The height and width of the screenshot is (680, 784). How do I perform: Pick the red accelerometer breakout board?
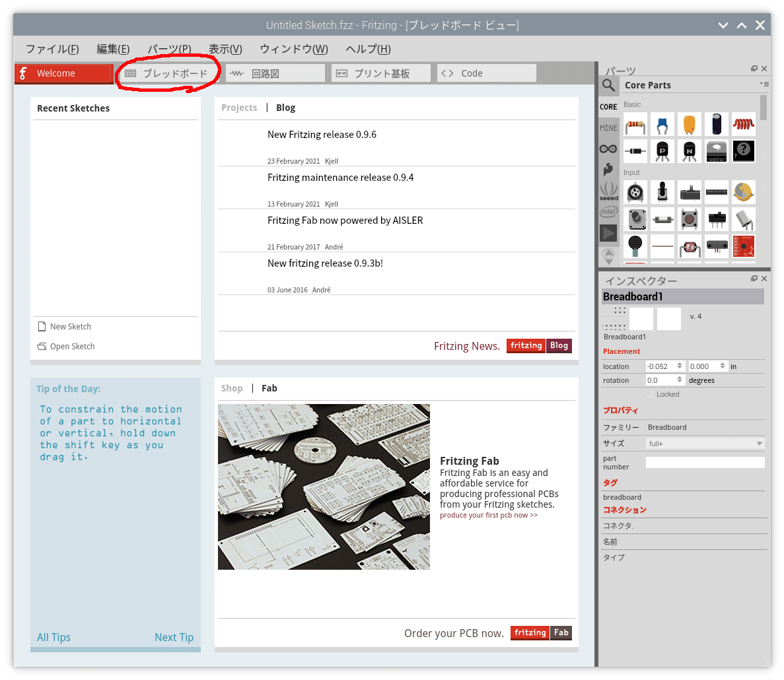pyautogui.click(x=744, y=246)
